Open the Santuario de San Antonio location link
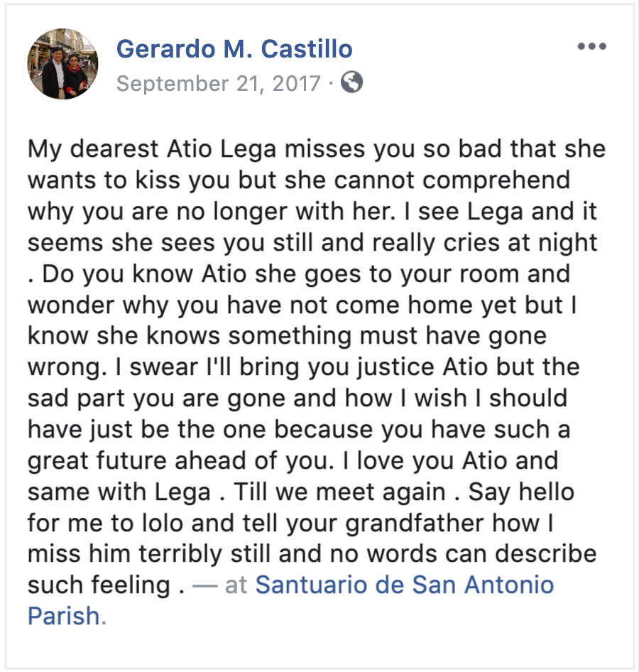Image resolution: width=639 pixels, height=672 pixels. click(404, 585)
